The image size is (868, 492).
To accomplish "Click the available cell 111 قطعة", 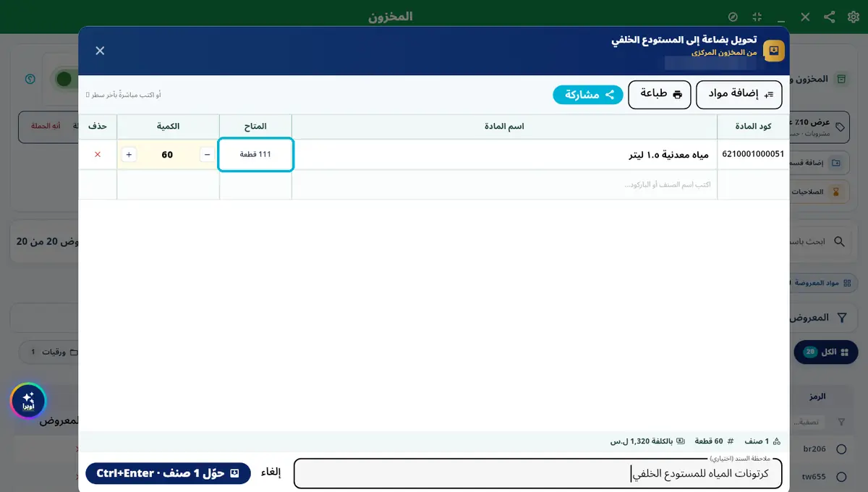I will (255, 154).
